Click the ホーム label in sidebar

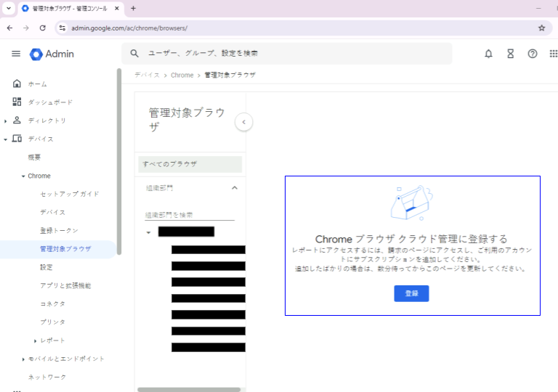click(37, 84)
